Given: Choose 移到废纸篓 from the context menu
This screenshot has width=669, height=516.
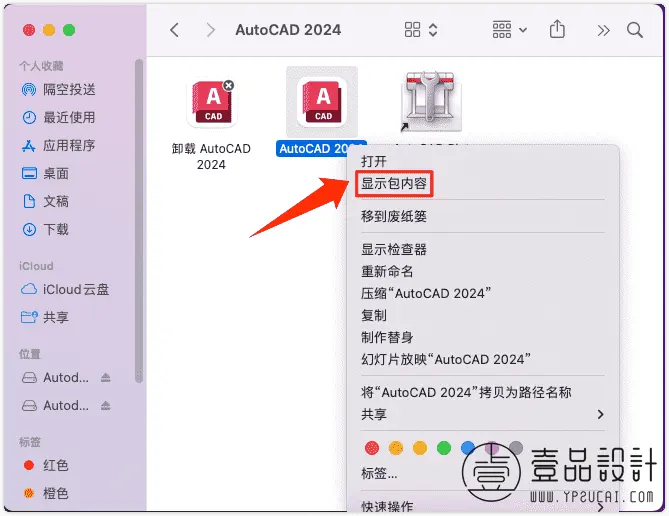Looking at the screenshot, I should (394, 216).
